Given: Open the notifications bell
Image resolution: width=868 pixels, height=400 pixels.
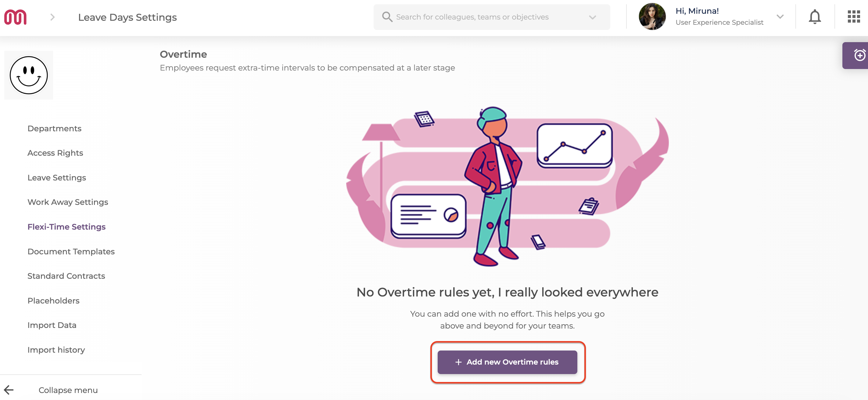Looking at the screenshot, I should [814, 17].
